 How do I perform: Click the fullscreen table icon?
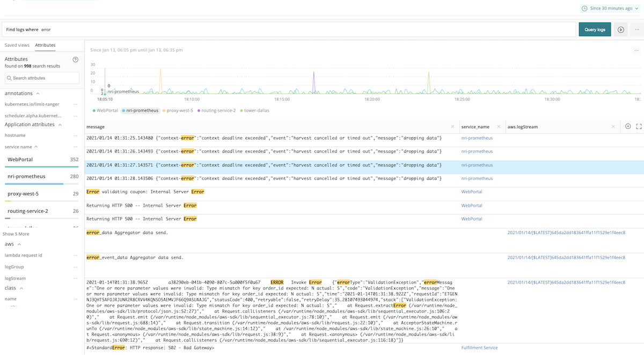click(639, 127)
